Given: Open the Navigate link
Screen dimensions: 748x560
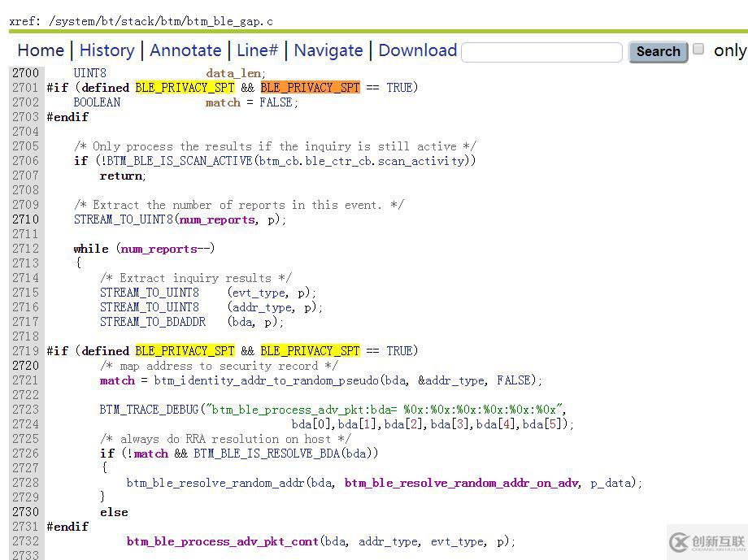Looking at the screenshot, I should tap(328, 50).
